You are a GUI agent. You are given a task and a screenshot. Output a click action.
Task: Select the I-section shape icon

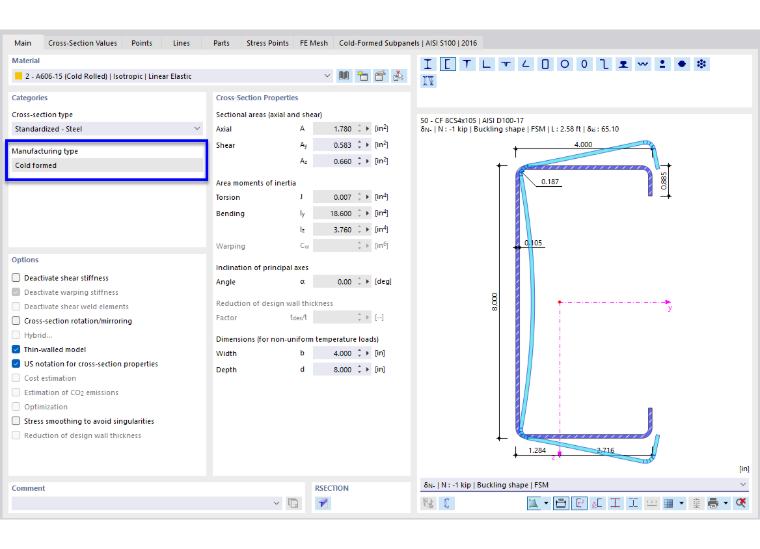(428, 64)
